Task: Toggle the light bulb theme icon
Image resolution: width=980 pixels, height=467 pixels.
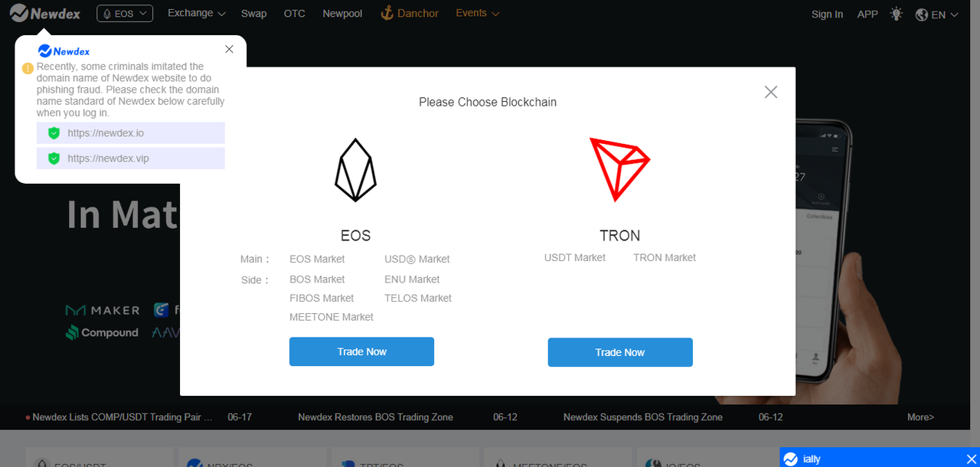Action: coord(897,14)
